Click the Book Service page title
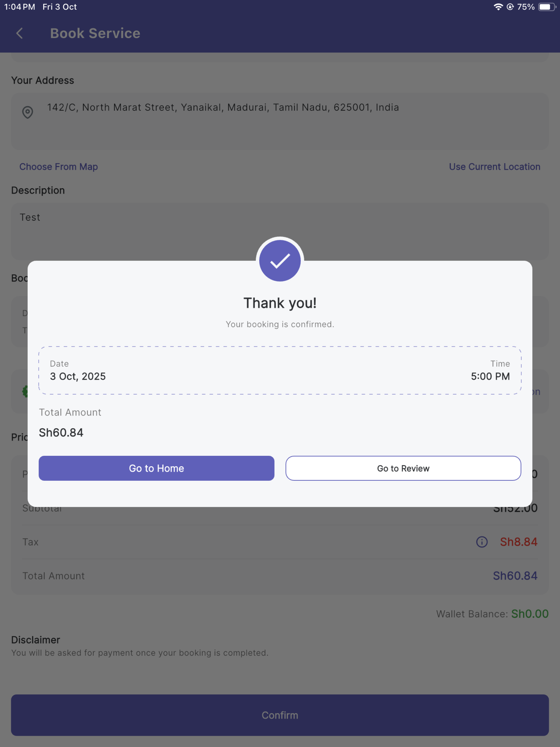The image size is (560, 747). coord(95,33)
